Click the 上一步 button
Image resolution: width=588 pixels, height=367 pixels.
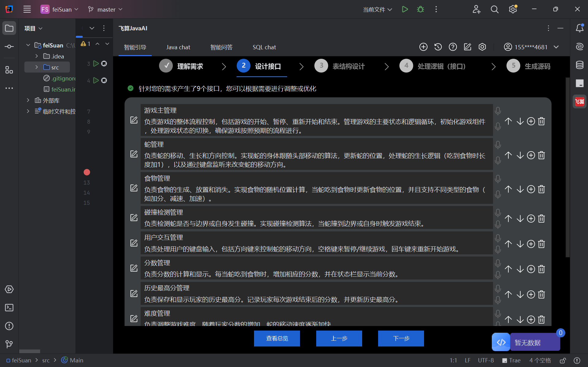[339, 338]
